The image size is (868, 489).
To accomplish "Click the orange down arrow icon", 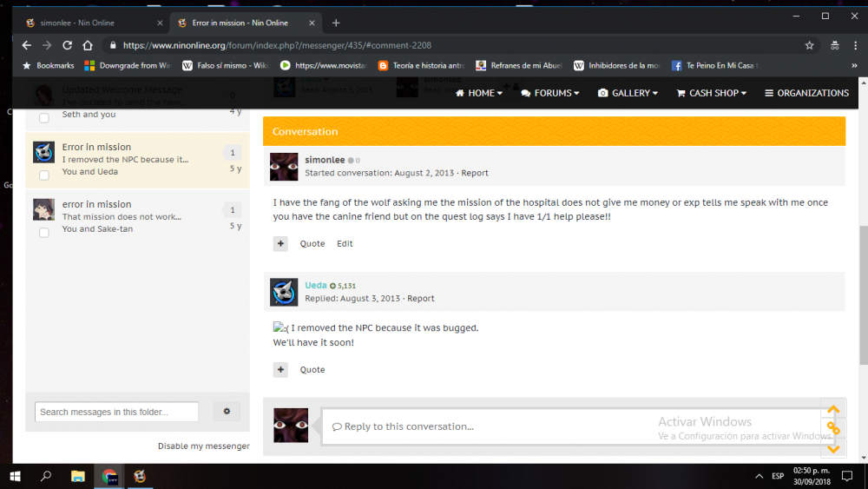I will (x=833, y=448).
